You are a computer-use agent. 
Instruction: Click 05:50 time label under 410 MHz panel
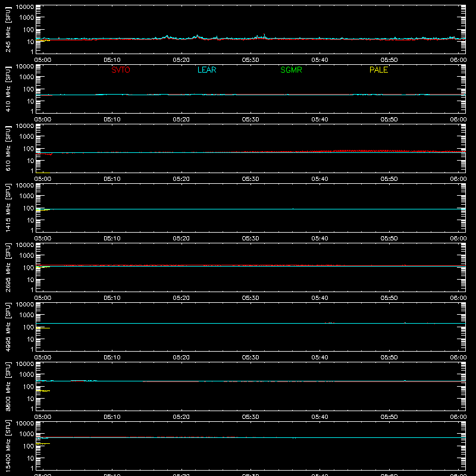389,120
